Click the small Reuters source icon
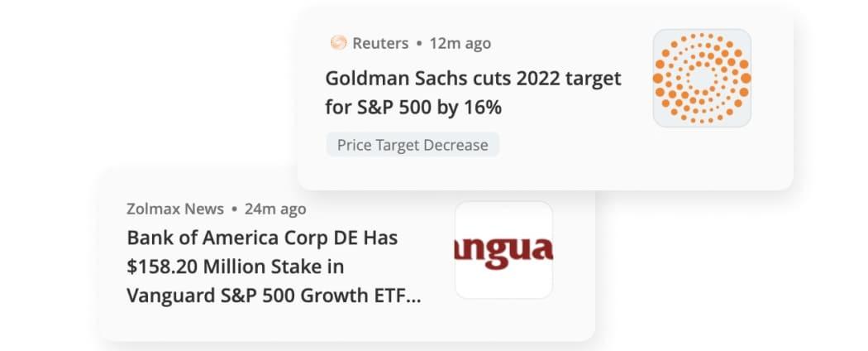868x351 pixels. (338, 43)
